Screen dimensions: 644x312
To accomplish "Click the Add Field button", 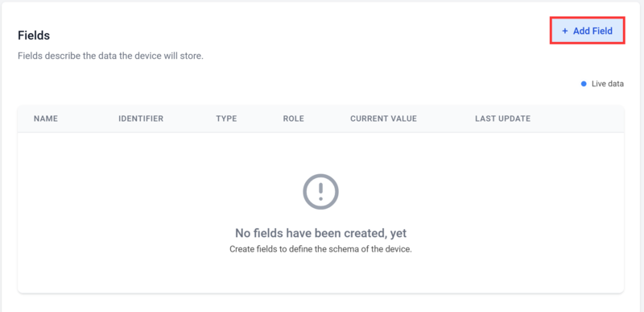I will click(588, 31).
